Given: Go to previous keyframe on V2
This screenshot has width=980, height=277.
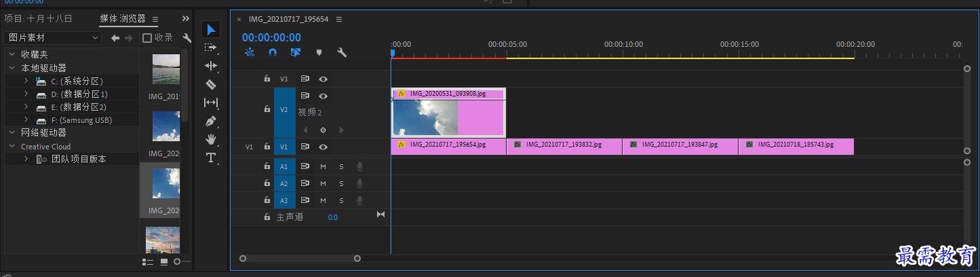Looking at the screenshot, I should click(x=305, y=130).
